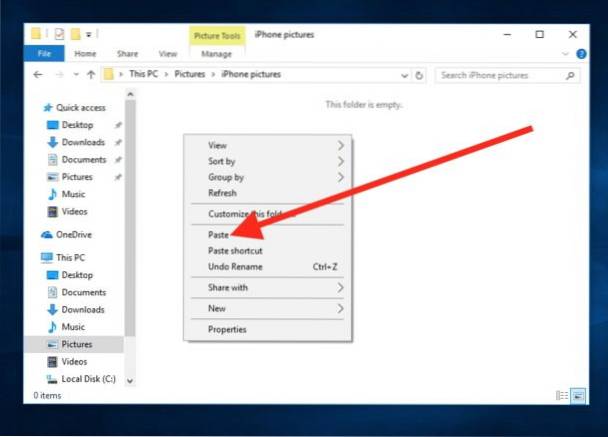
Task: Open the Manage ribbon tab
Action: click(216, 54)
